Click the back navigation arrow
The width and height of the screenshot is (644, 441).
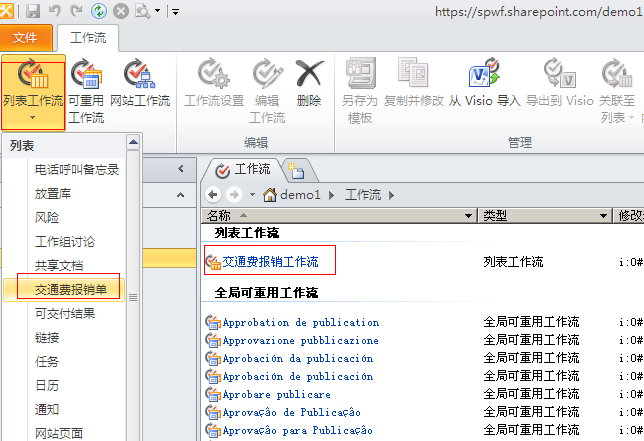213,194
